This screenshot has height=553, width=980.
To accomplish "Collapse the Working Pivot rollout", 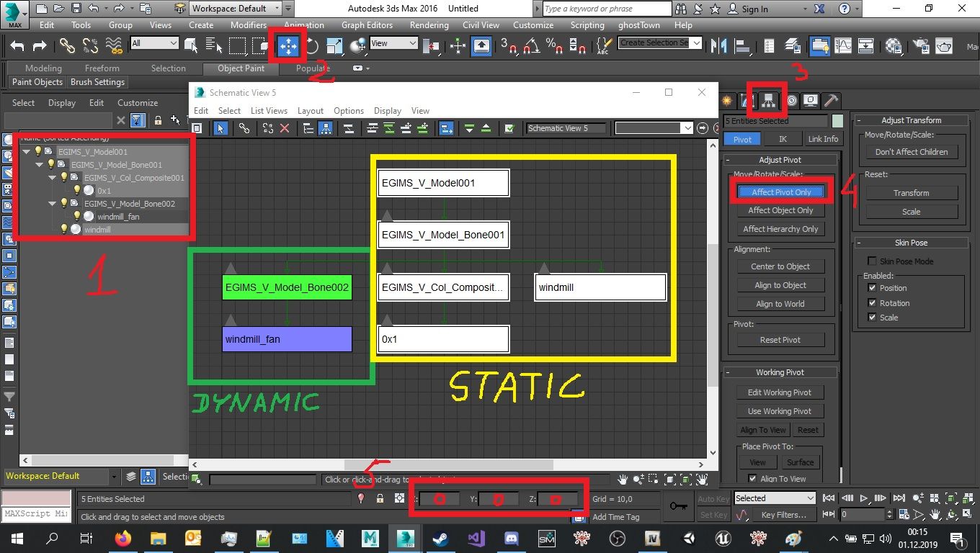I will coord(780,372).
